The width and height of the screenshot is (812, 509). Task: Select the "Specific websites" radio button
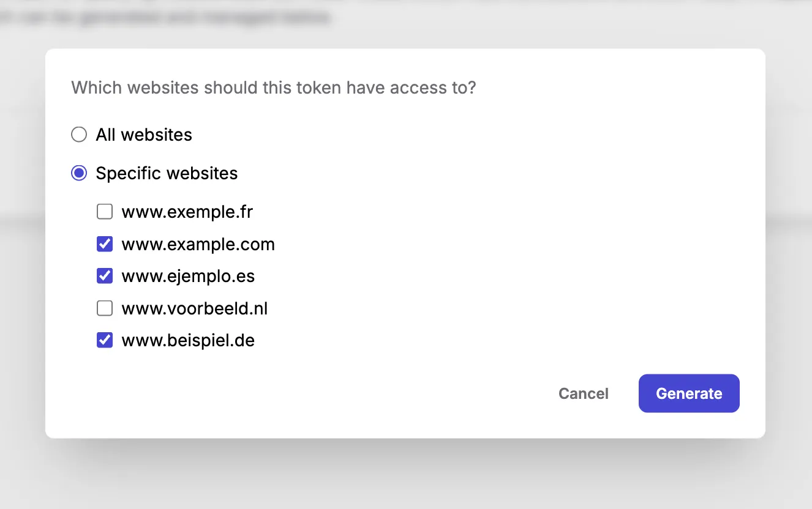(x=79, y=173)
